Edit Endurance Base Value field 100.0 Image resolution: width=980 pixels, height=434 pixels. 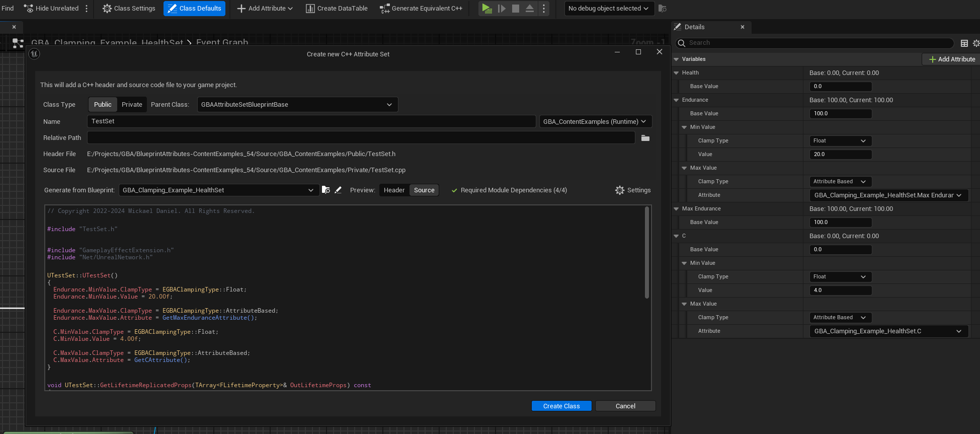[x=841, y=114]
